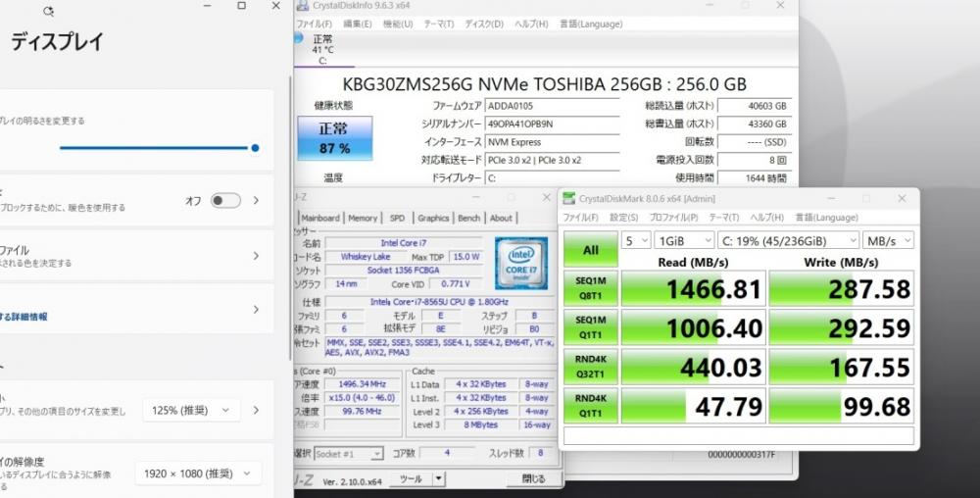Run the SEQ1M Q8T1 benchmark
The width and height of the screenshot is (980, 498).
[591, 288]
